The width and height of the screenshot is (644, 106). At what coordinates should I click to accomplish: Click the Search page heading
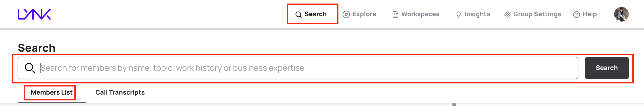click(x=37, y=48)
